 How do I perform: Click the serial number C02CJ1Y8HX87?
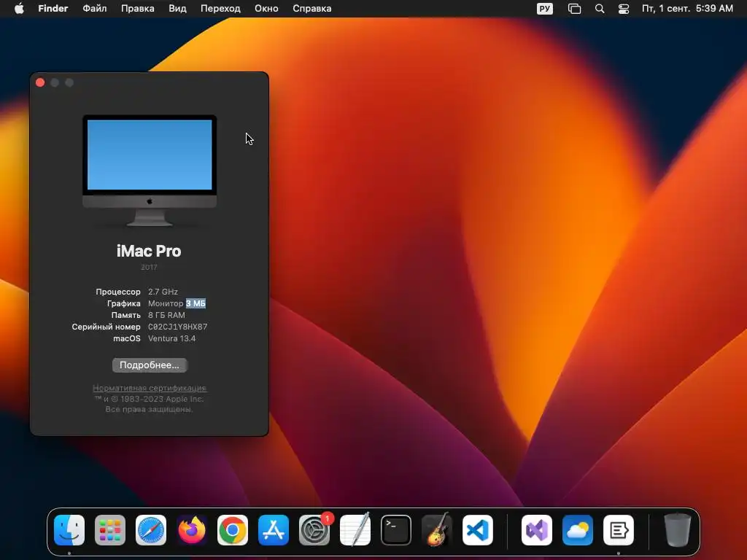177,327
